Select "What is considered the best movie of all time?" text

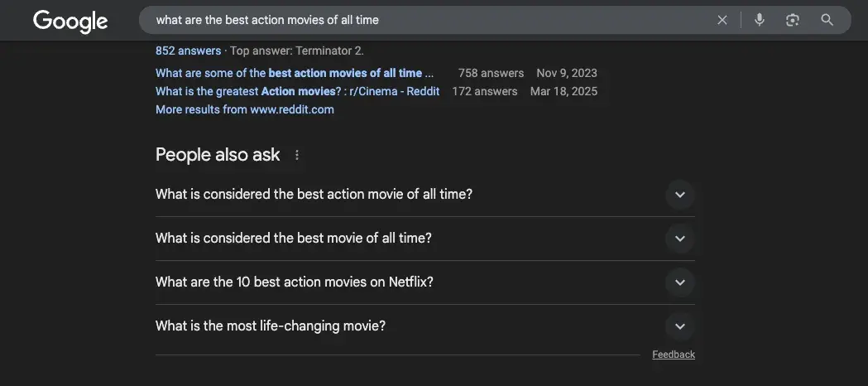293,238
